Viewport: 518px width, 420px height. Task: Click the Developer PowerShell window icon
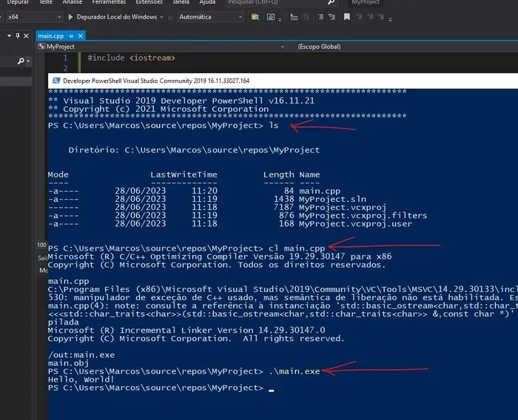(x=56, y=81)
